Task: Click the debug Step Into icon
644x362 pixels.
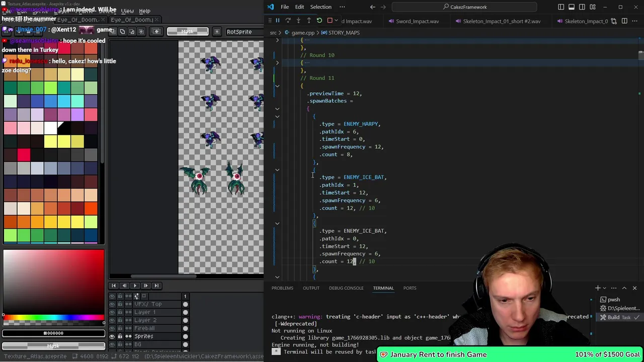Action: pyautogui.click(x=298, y=21)
